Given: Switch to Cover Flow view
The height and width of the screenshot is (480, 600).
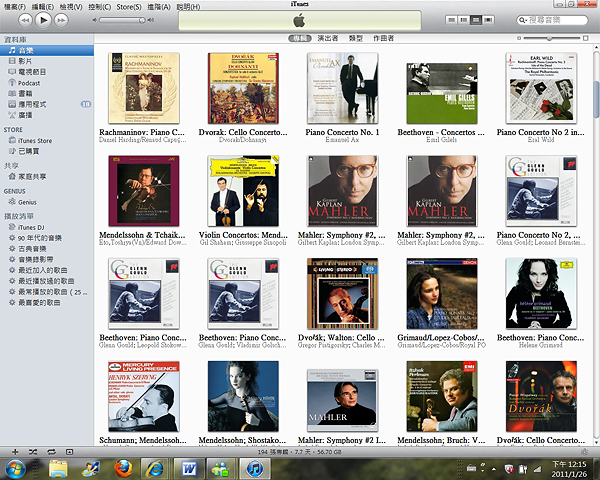Looking at the screenshot, I should [488, 20].
